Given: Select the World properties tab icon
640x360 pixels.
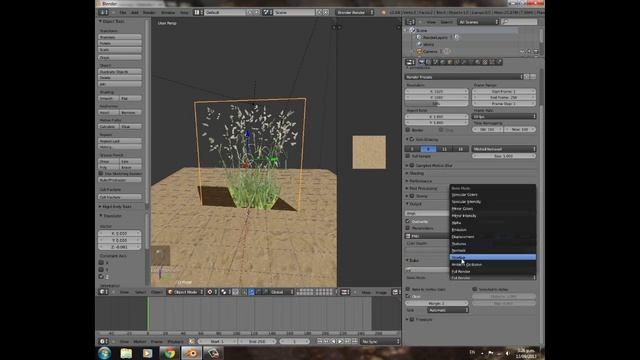Looking at the screenshot, I should [442, 62].
